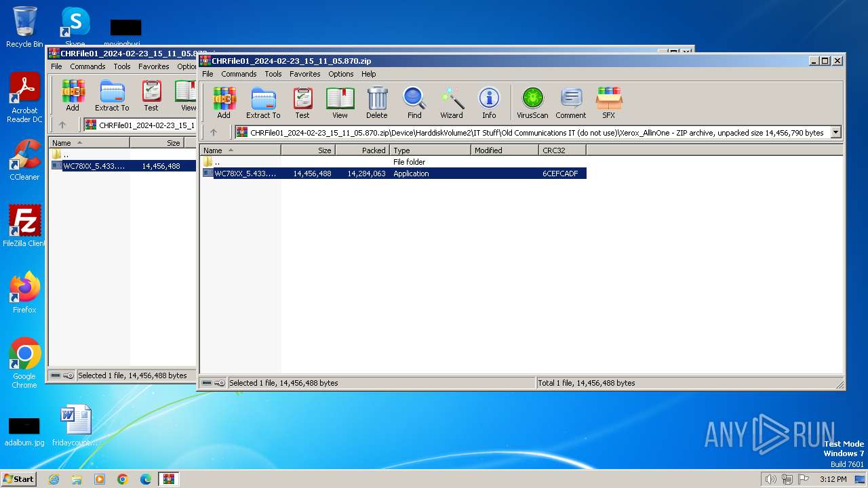
Task: Click the Find magnifier toolbar icon
Action: [414, 103]
